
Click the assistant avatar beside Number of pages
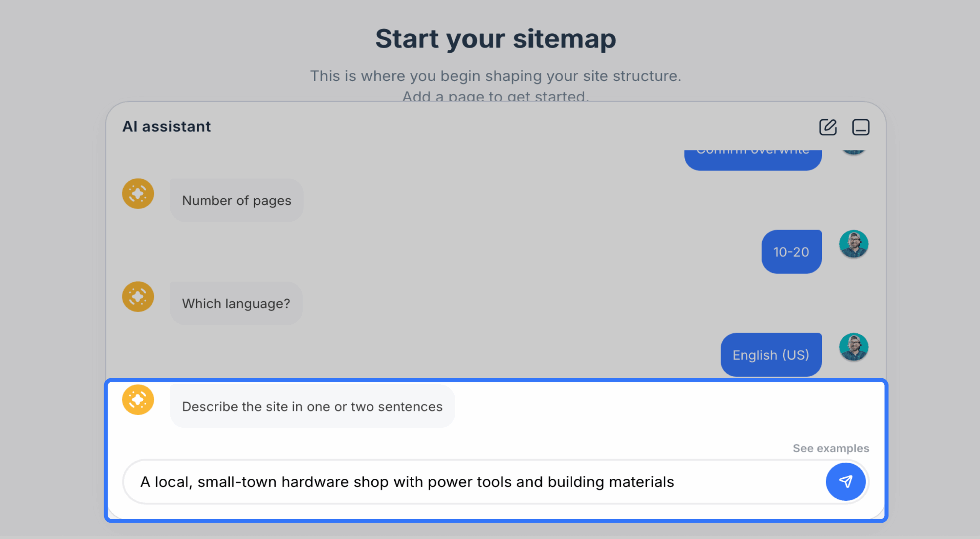138,193
